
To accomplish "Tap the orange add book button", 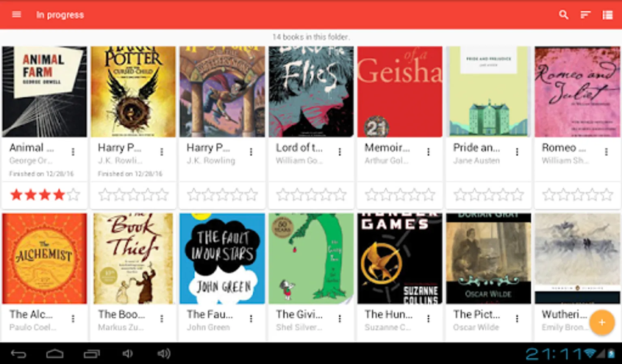I will coord(602,322).
